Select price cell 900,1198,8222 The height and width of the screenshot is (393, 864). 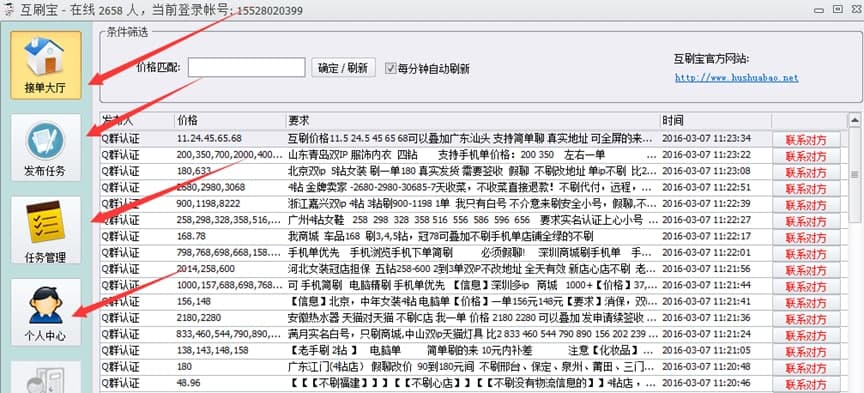click(x=209, y=203)
